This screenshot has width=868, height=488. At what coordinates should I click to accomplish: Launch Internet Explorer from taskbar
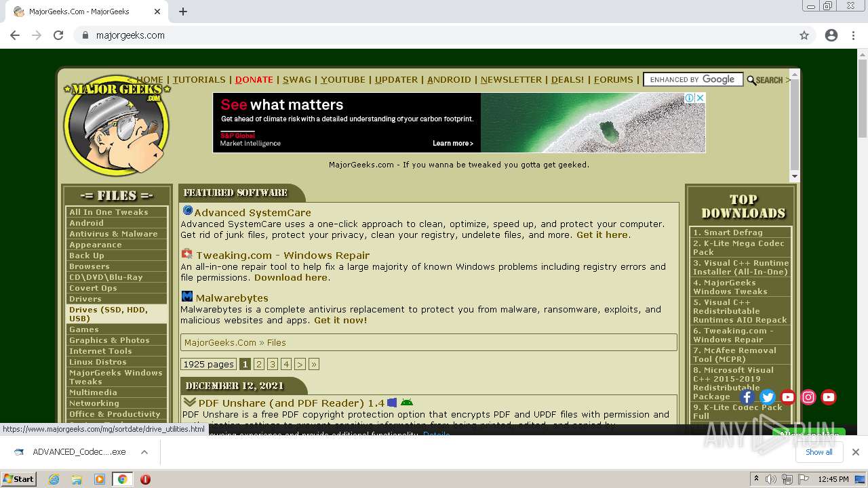pyautogui.click(x=54, y=479)
